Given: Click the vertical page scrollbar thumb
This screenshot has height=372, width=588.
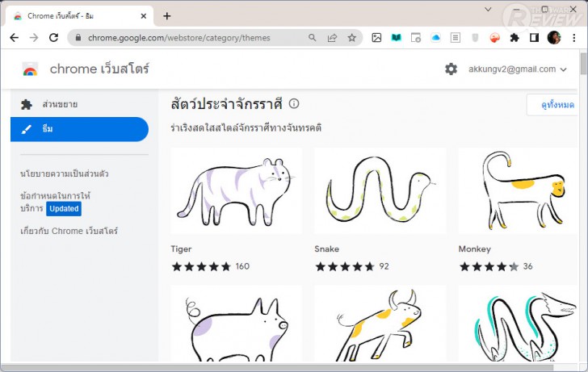Looking at the screenshot, I should 583,64.
